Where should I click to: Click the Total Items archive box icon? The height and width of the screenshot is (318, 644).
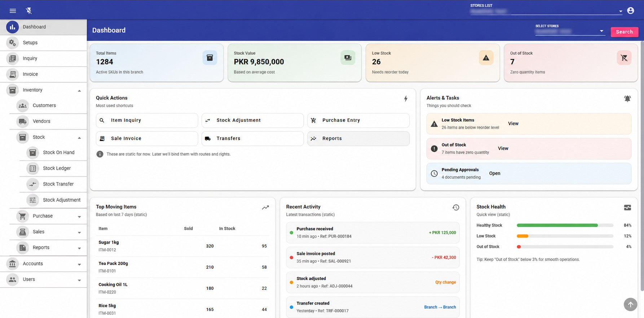coord(210,58)
